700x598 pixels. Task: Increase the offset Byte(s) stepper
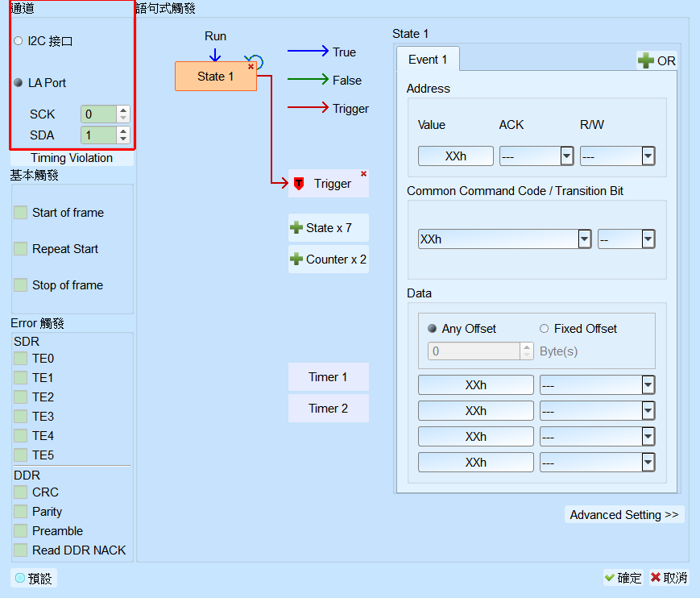[x=527, y=347]
